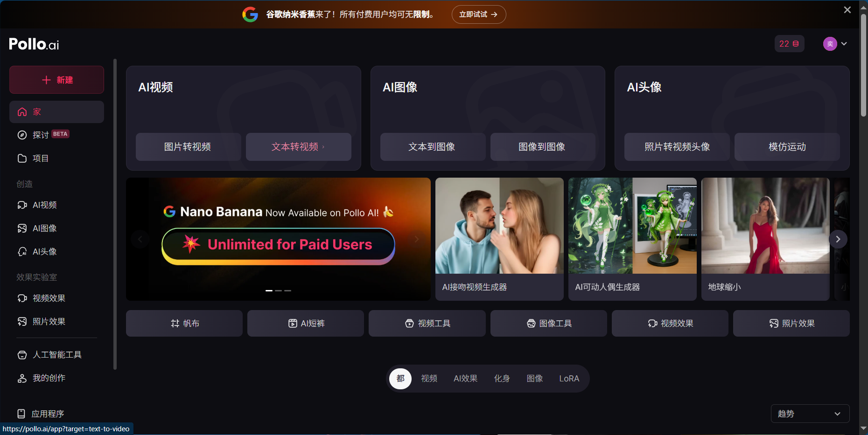The image size is (868, 435).
Task: Open the 探讨 compass icon
Action: coord(22,135)
